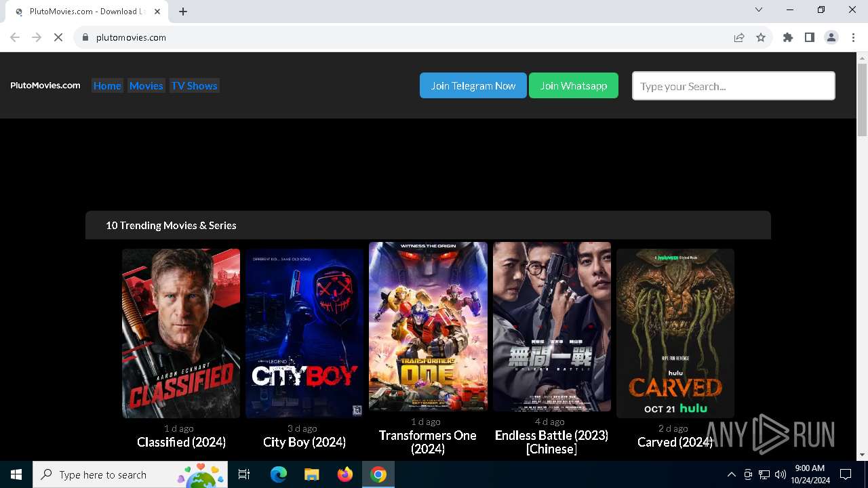Open the Chrome profile avatar
Viewport: 868px width, 488px height.
[831, 37]
